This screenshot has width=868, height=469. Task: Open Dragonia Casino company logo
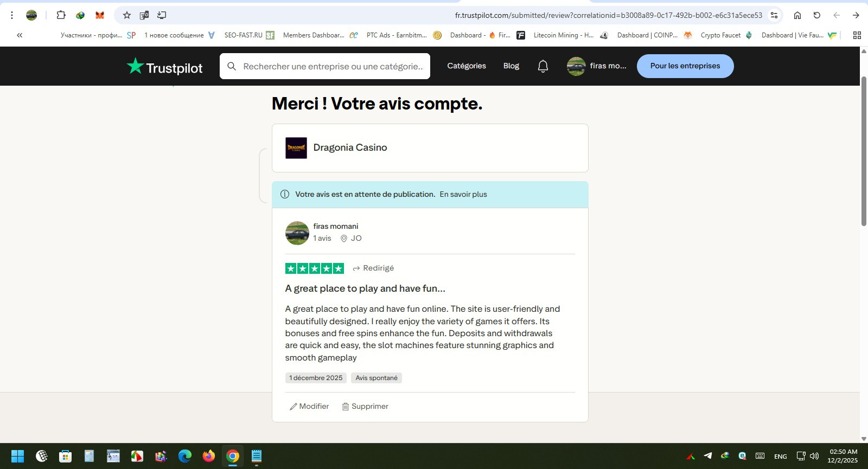click(296, 148)
